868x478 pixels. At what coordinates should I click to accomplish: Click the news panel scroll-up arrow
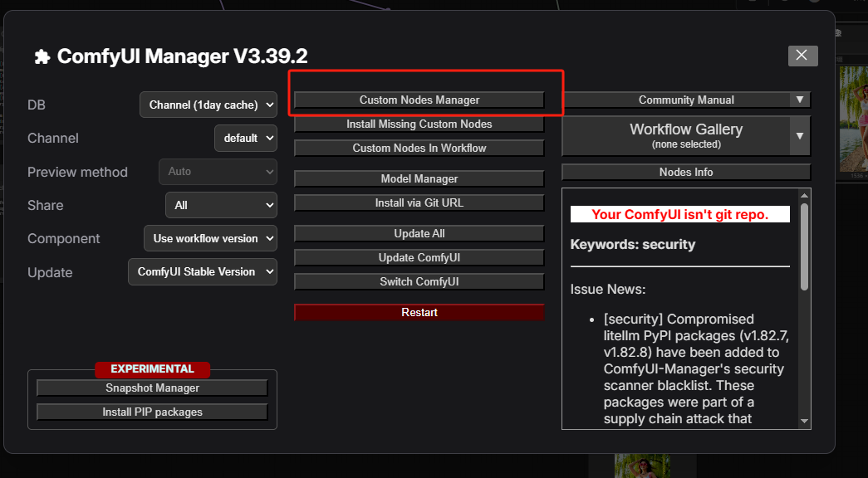[804, 195]
